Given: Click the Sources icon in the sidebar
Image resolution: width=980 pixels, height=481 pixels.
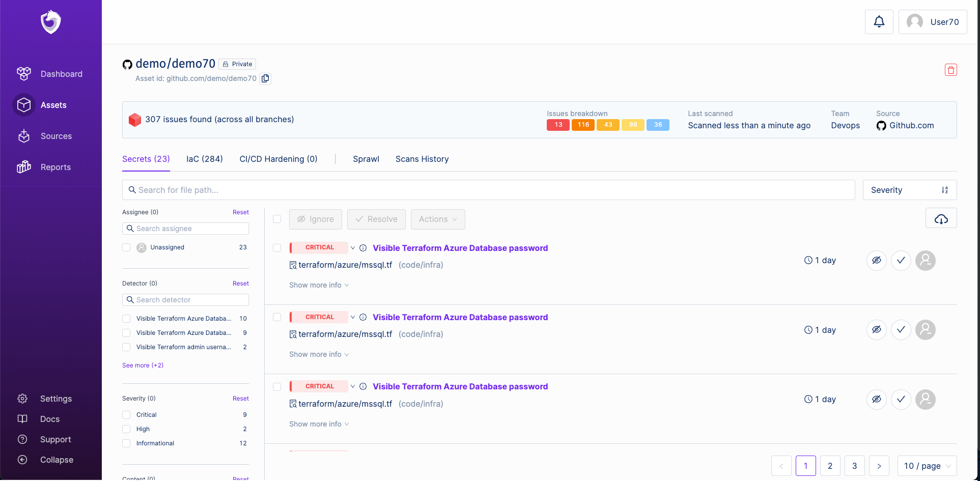Looking at the screenshot, I should [x=24, y=136].
